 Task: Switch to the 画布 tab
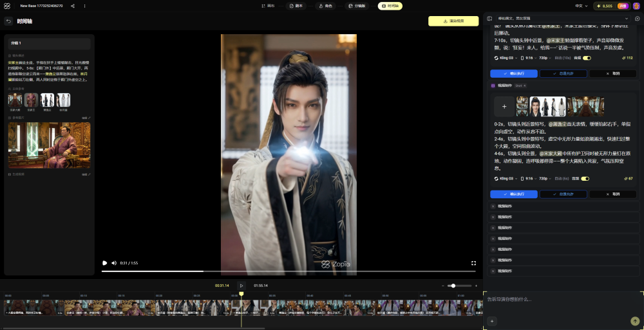267,6
